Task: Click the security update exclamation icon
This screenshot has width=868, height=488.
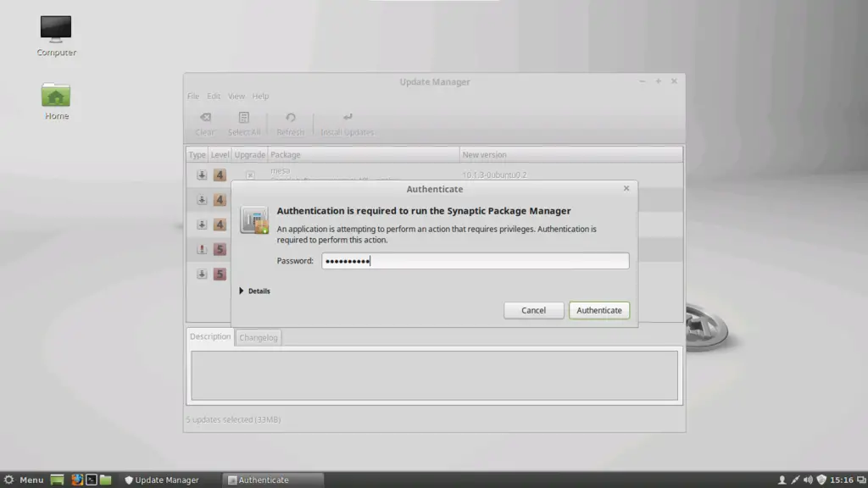Action: (x=202, y=249)
